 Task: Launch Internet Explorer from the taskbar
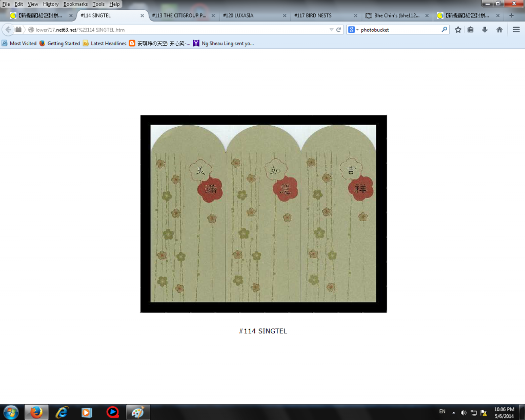[x=62, y=412]
